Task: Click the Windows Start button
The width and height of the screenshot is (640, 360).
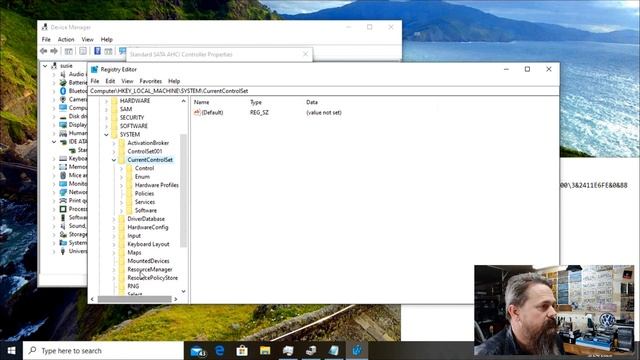Action: click(11, 351)
